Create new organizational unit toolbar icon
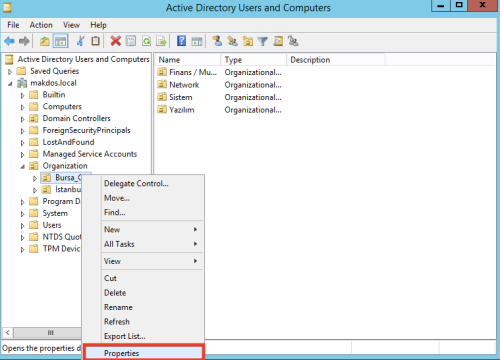The image size is (500, 360). pyautogui.click(x=248, y=41)
